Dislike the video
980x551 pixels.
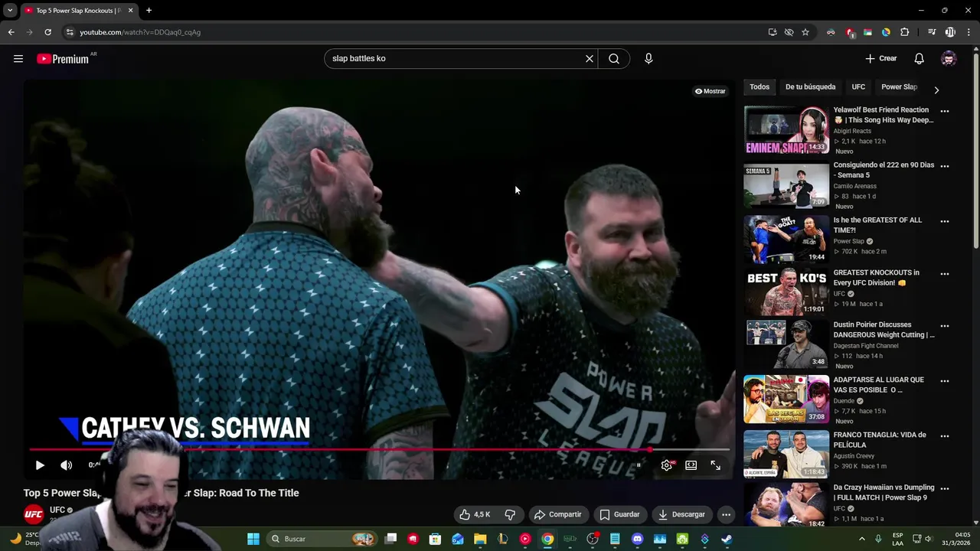point(511,514)
